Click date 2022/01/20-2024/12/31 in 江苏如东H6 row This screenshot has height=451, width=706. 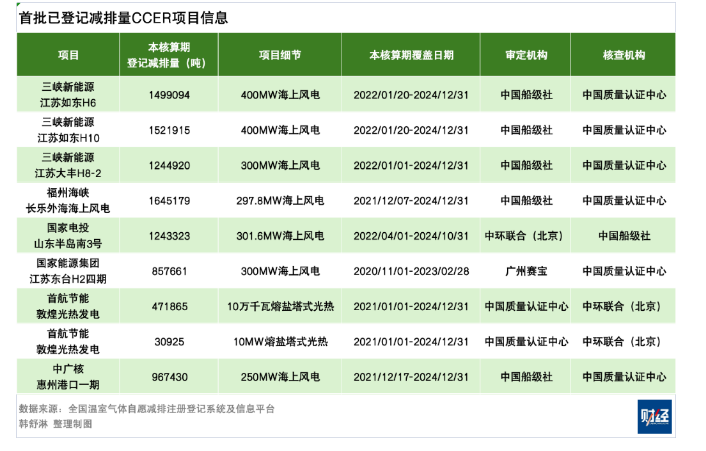coord(411,95)
